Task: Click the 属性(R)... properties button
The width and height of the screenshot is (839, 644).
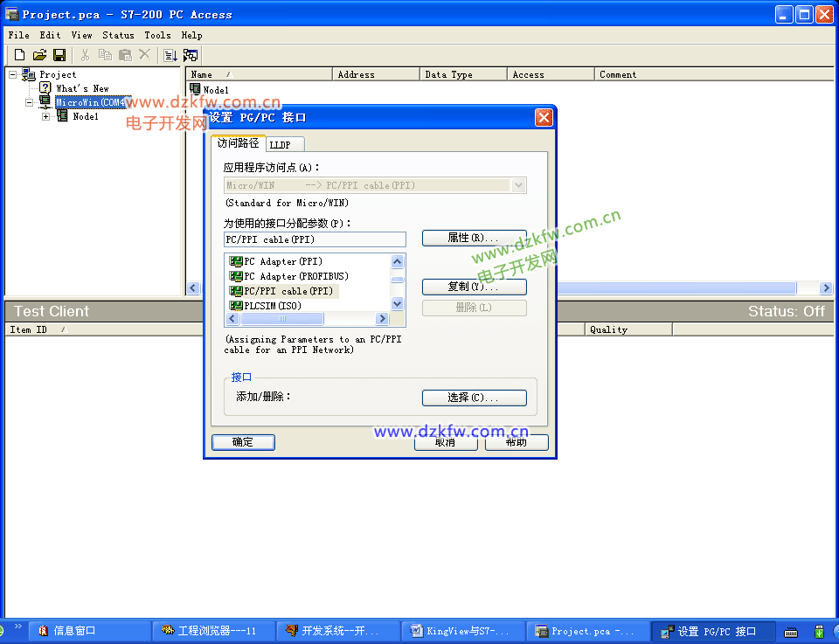Action: point(474,238)
